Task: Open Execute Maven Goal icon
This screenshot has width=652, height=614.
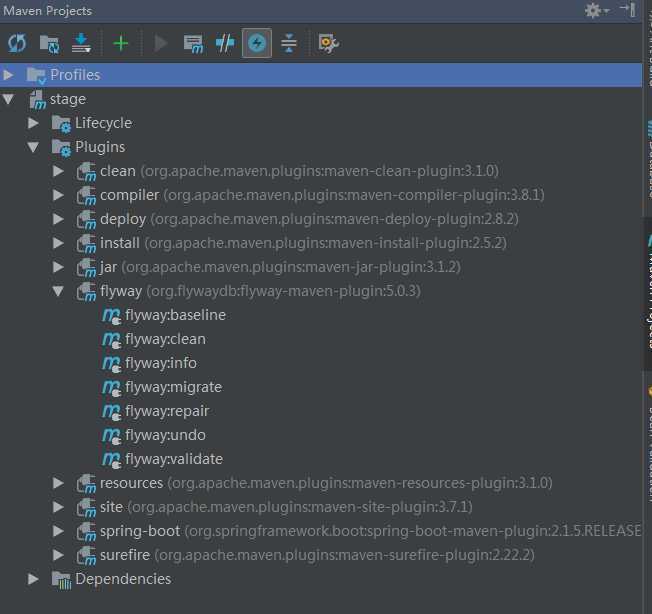Action: [x=193, y=44]
